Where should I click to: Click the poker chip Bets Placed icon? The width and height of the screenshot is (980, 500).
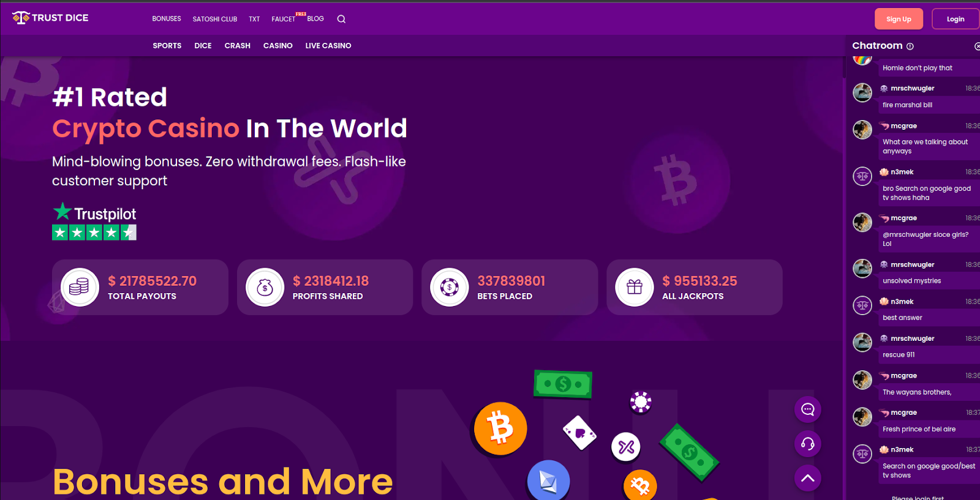(x=450, y=287)
